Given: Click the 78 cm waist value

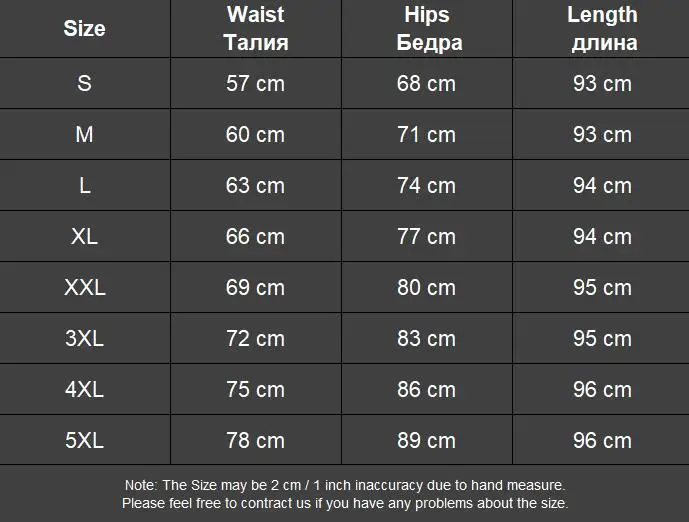Looking at the screenshot, I should [x=256, y=440].
